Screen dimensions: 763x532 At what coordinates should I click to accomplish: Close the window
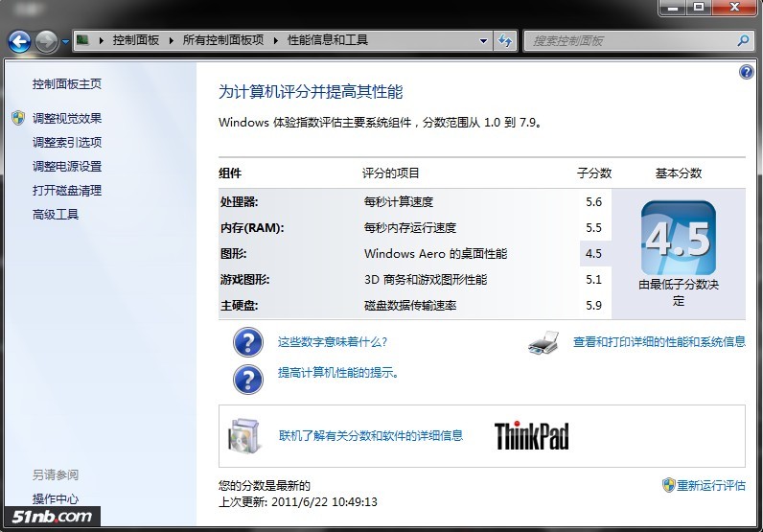point(735,8)
